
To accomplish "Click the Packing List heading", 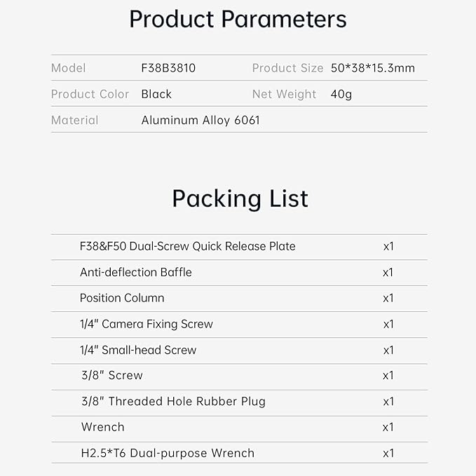I will coord(240,198).
